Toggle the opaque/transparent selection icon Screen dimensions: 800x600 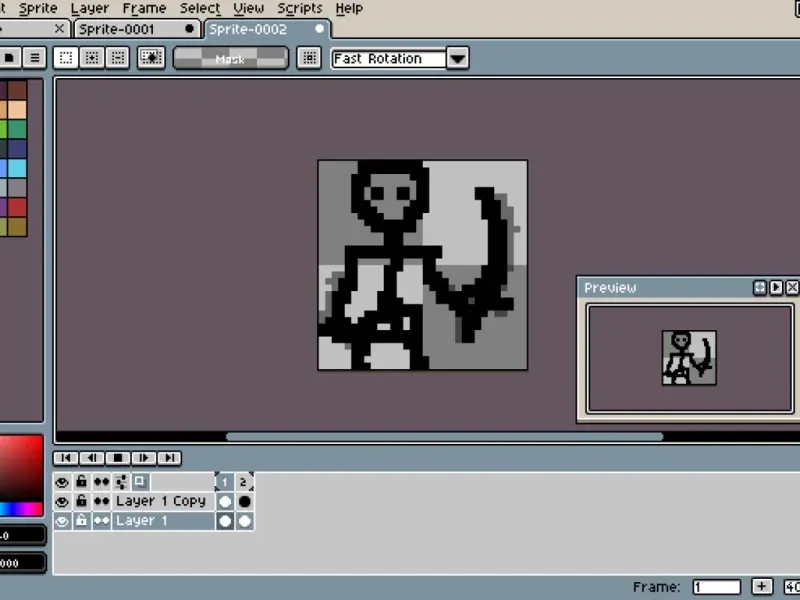[152, 58]
